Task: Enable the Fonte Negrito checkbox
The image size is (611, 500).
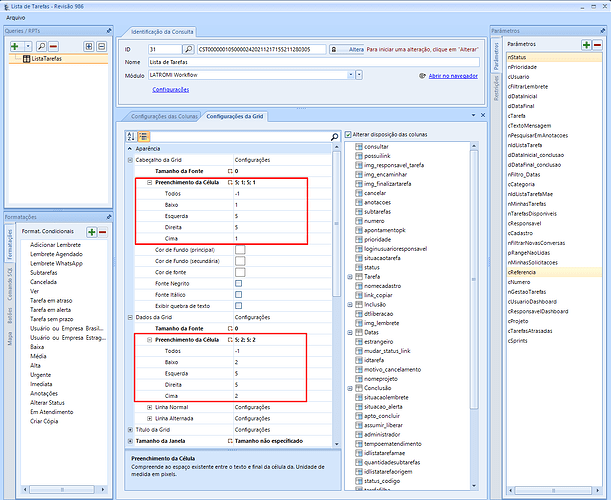Action: click(239, 283)
